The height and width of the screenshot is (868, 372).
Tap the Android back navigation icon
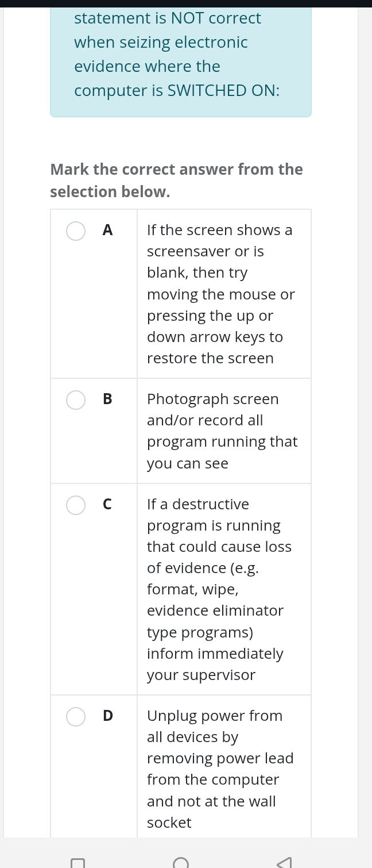pos(284,862)
